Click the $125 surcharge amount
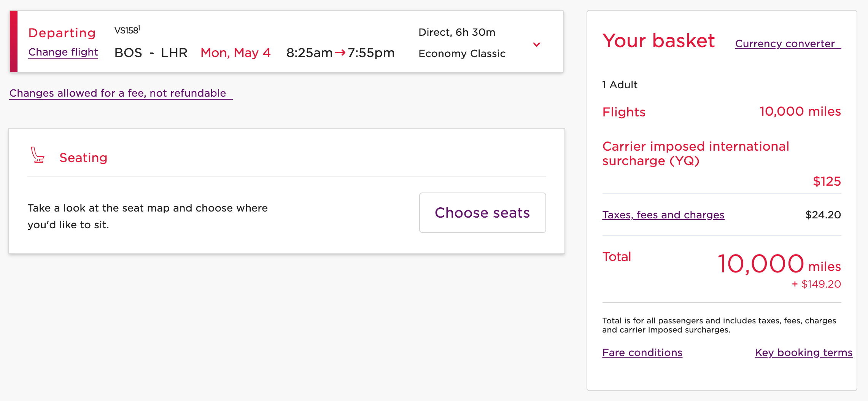The height and width of the screenshot is (401, 868). tap(827, 181)
